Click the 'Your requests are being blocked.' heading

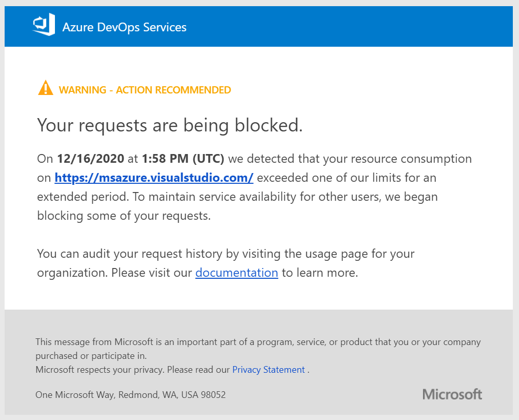(x=170, y=125)
